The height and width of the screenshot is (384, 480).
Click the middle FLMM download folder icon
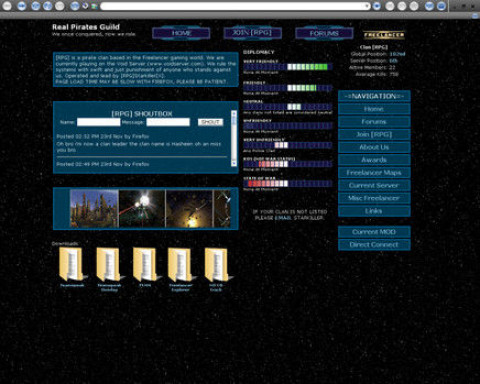tap(145, 264)
